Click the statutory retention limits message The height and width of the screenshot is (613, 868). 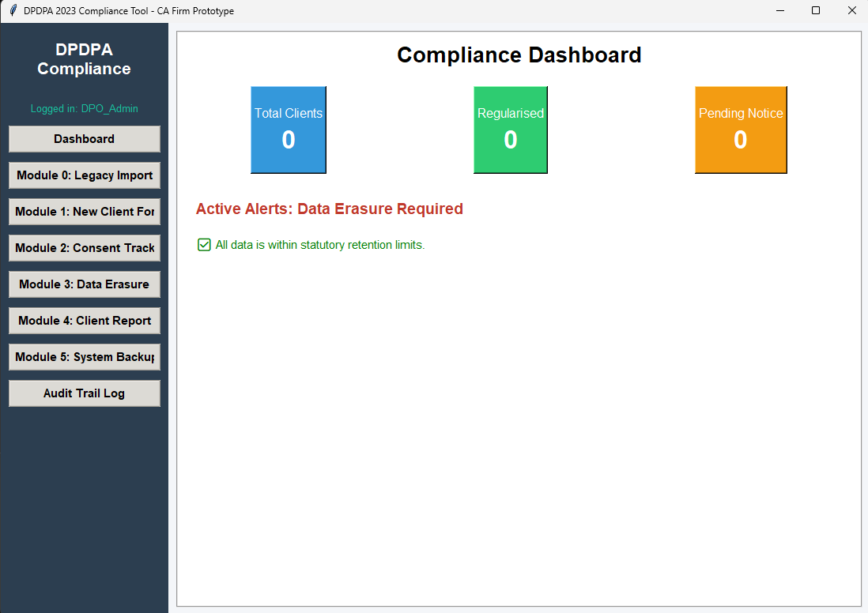click(320, 245)
